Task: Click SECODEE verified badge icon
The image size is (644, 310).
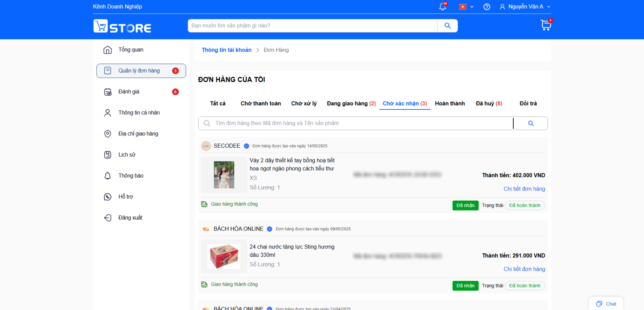Action: 246,146
